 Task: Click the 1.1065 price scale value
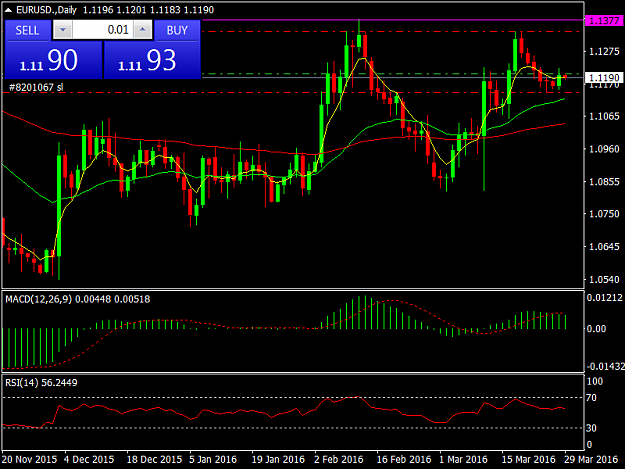(x=604, y=116)
